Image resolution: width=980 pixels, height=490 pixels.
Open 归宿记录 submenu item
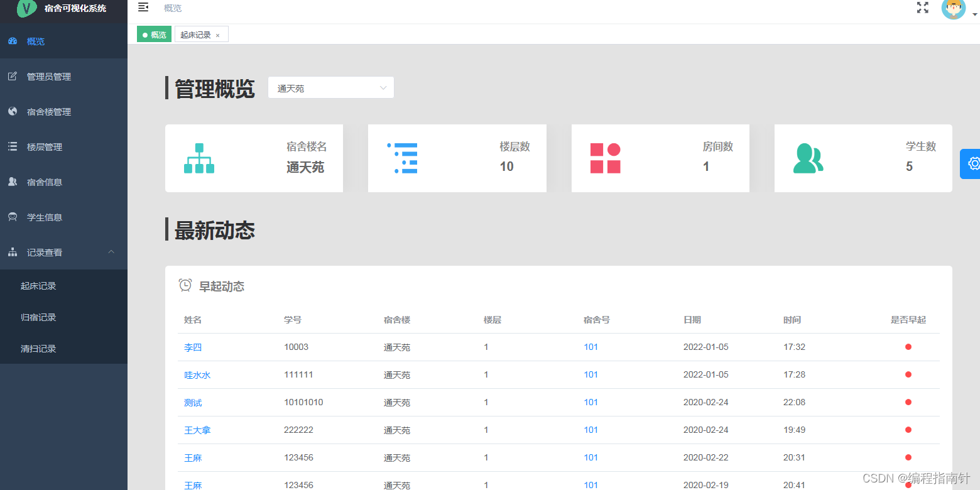pos(63,317)
